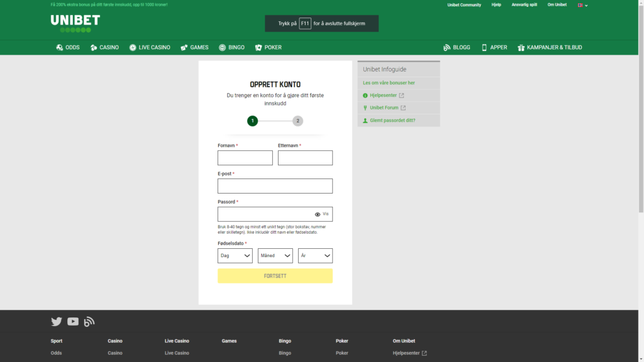
Task: Open Poker in the nav bar
Action: coord(268,48)
